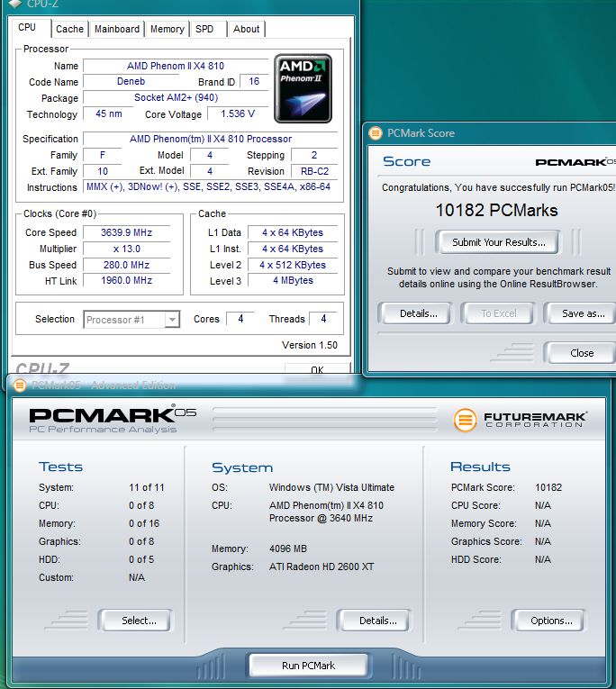Click the HDD tests count 0 of 5
The height and width of the screenshot is (689, 616).
[141, 559]
